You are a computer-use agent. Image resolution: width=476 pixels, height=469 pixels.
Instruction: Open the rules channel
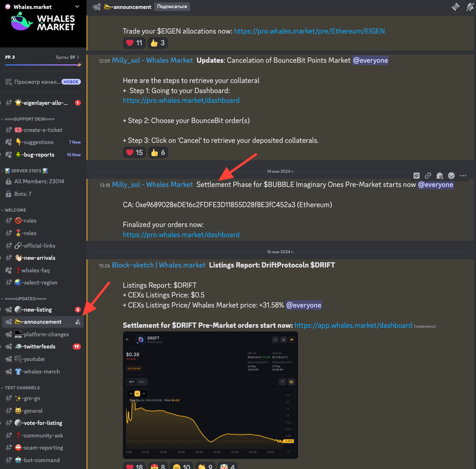coord(43,221)
